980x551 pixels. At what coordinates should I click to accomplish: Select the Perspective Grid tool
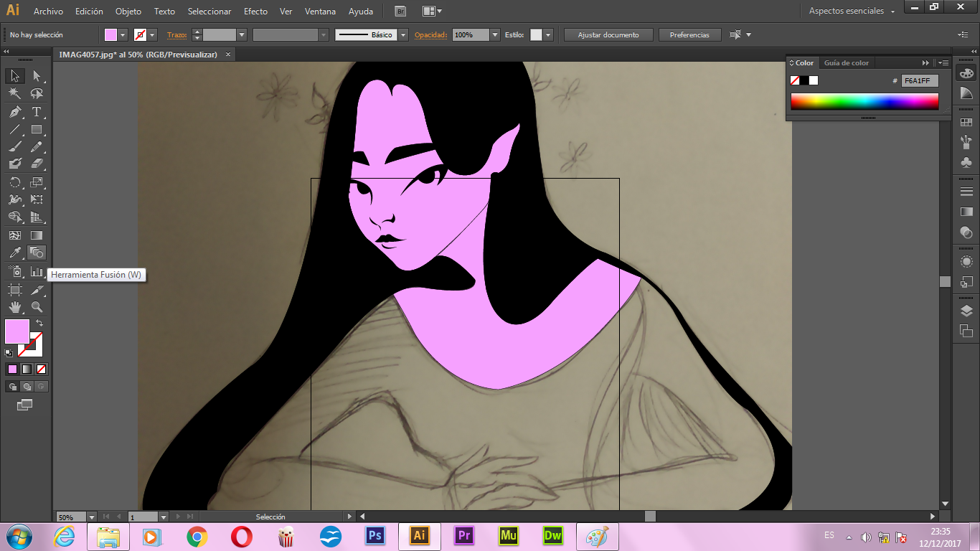[37, 217]
